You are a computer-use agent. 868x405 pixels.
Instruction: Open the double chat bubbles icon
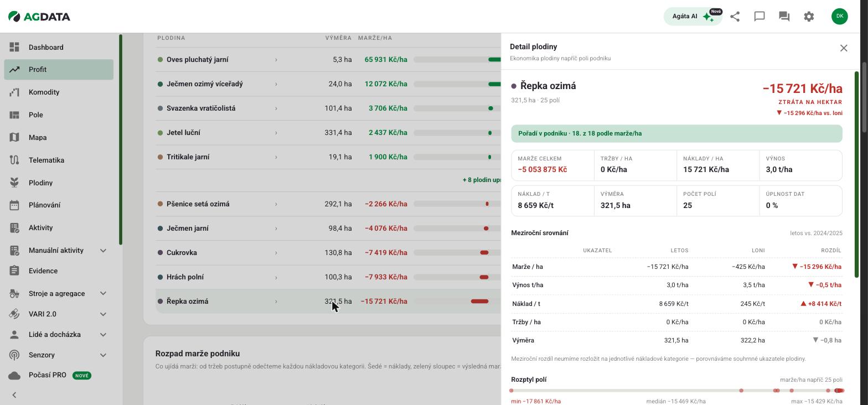pyautogui.click(x=784, y=17)
